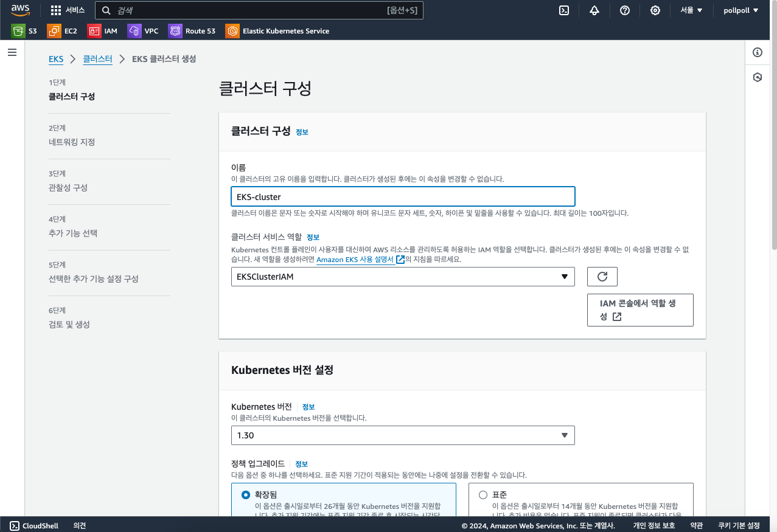
Task: Open the Amazon EKS 사용 설명서 link
Action: click(355, 260)
